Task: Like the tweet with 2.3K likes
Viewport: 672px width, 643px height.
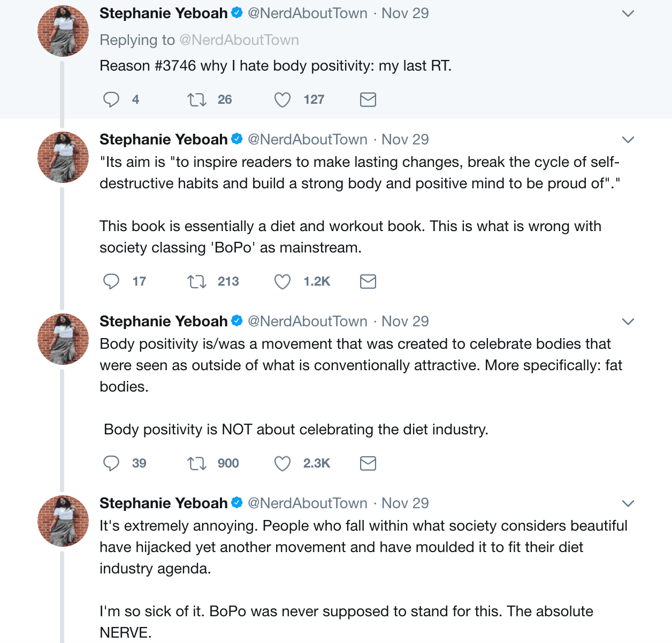Action: click(x=282, y=463)
